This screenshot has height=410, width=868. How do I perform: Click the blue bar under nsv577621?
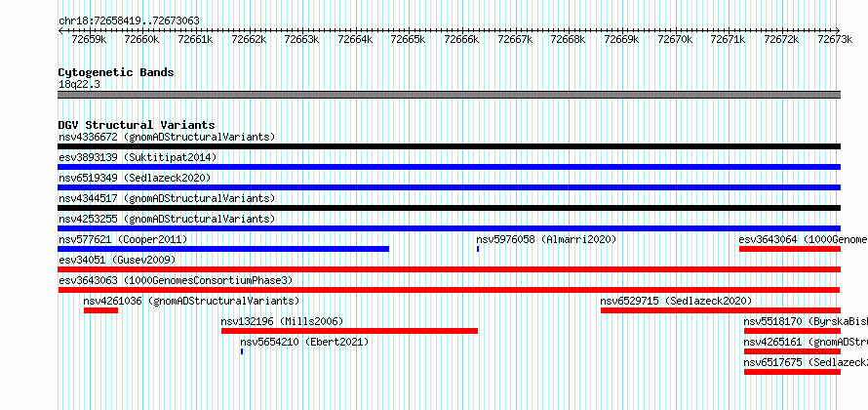[223, 249]
